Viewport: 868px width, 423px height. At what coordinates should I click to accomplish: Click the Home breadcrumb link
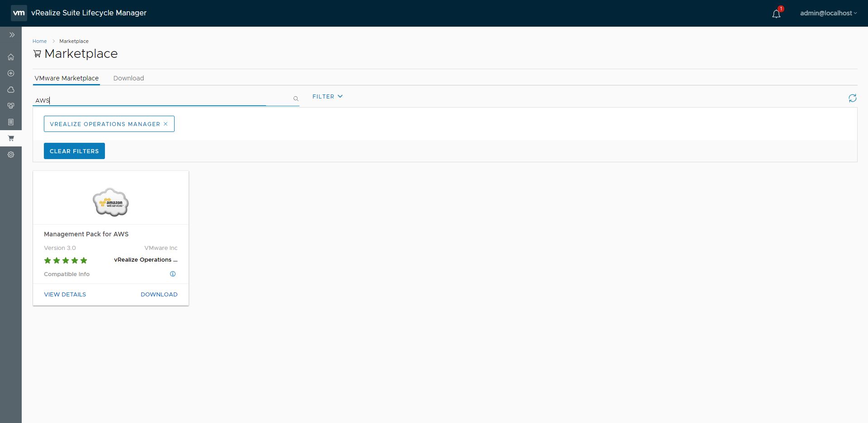point(39,41)
